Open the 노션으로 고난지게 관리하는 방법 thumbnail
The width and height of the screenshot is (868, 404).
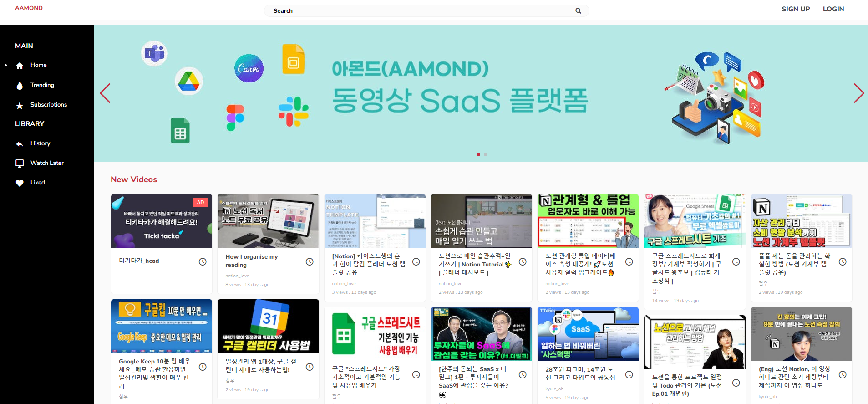point(695,342)
